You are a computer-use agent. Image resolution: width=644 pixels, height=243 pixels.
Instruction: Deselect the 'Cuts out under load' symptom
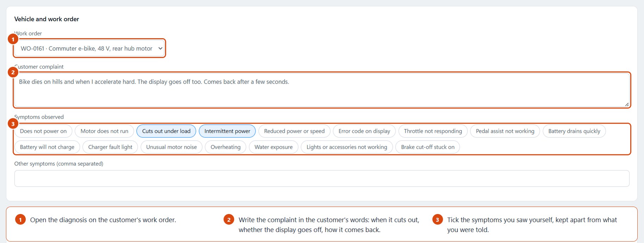point(166,131)
